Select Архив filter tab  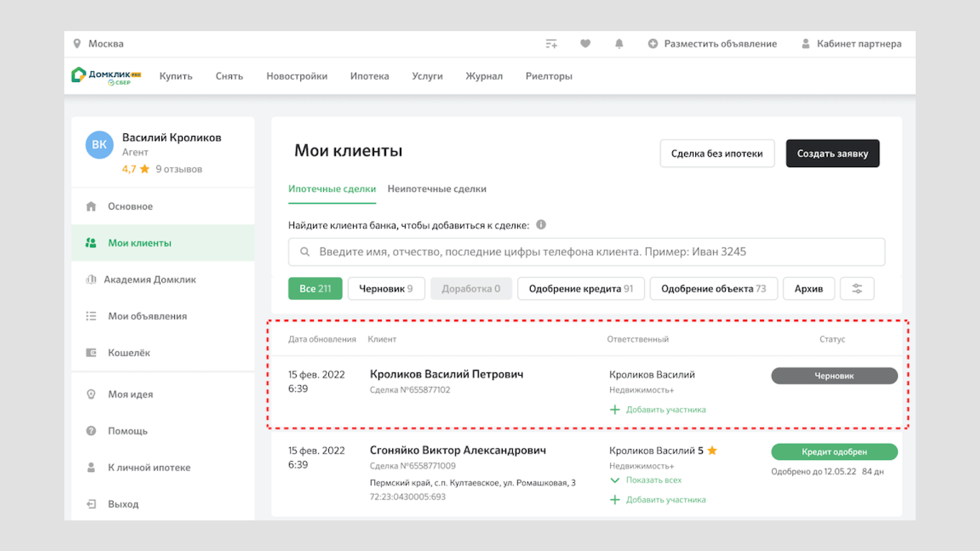(808, 289)
